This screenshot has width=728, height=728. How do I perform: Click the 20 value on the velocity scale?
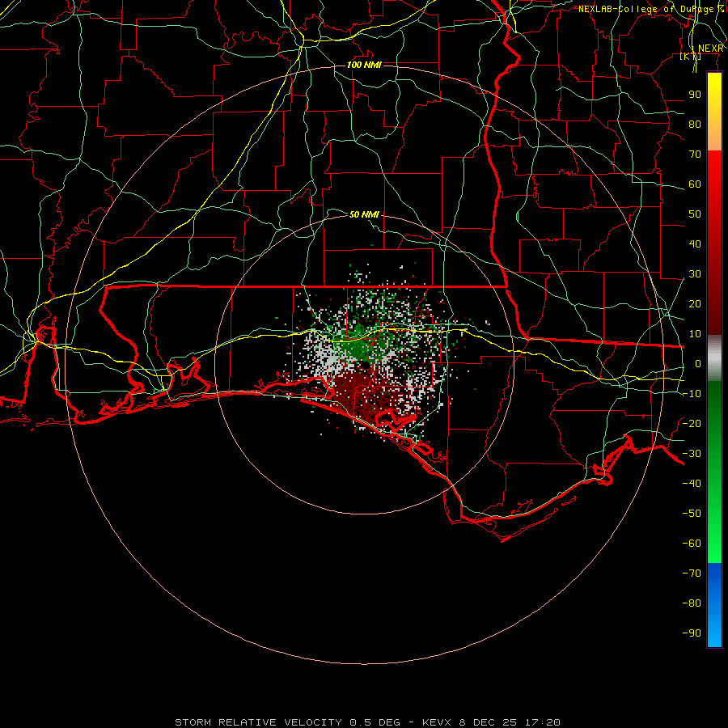[695, 304]
